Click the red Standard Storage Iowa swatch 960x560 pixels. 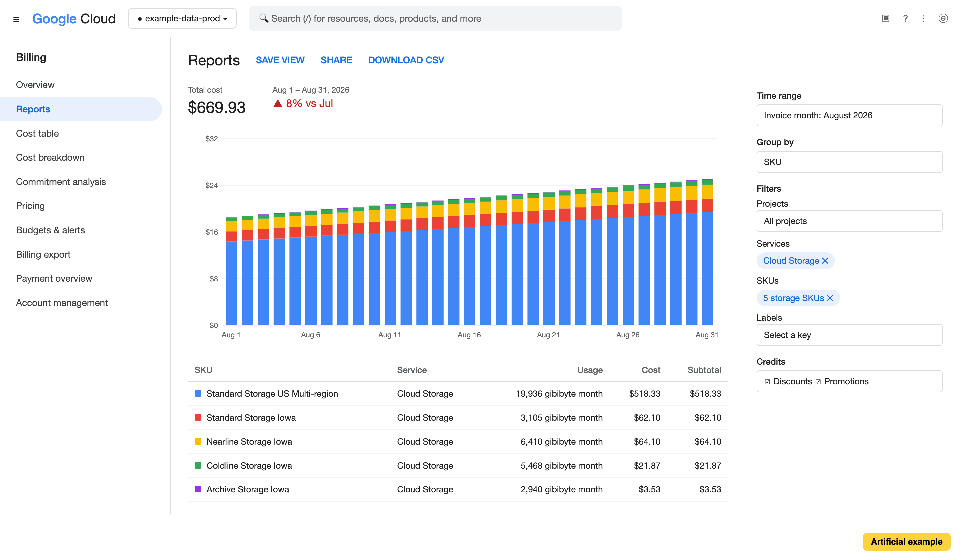198,418
